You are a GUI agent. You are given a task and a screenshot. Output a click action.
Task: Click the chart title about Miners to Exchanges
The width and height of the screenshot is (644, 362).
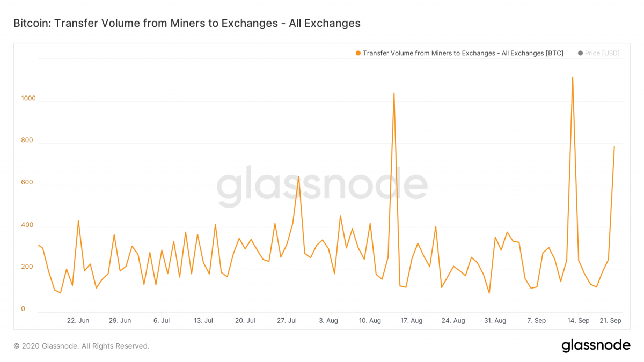click(187, 23)
